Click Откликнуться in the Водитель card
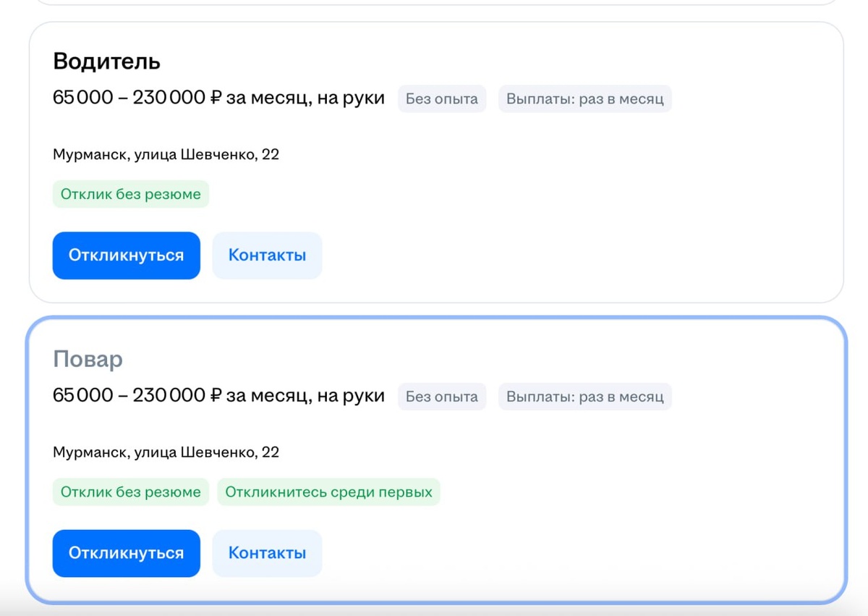Viewport: 868px width, 616px height. [126, 256]
